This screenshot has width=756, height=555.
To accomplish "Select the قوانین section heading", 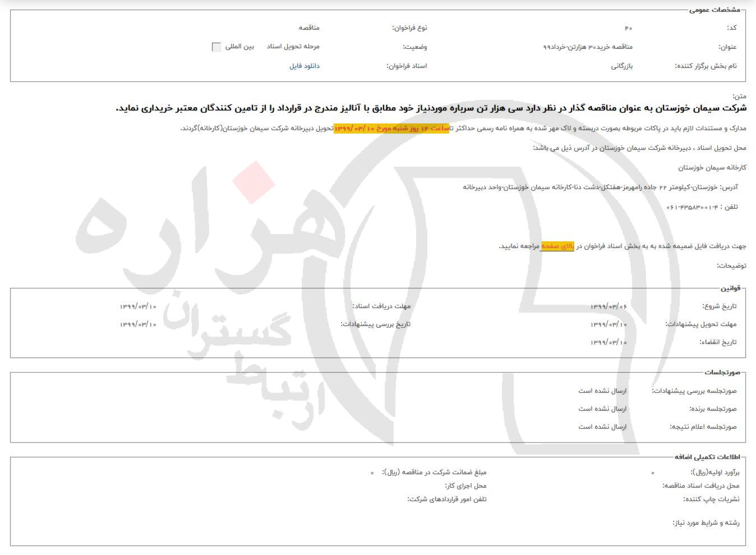I will coord(730,288).
